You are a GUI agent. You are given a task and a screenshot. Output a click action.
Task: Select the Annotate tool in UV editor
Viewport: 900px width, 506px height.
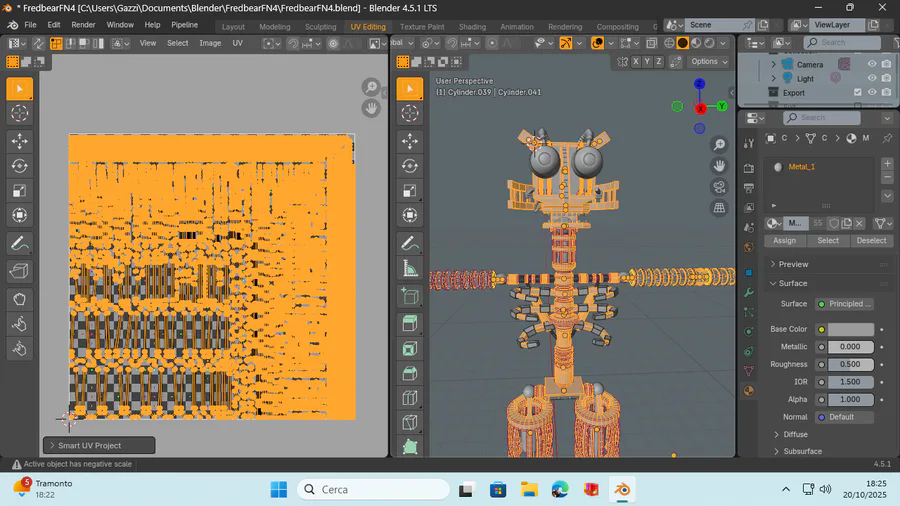click(x=19, y=243)
